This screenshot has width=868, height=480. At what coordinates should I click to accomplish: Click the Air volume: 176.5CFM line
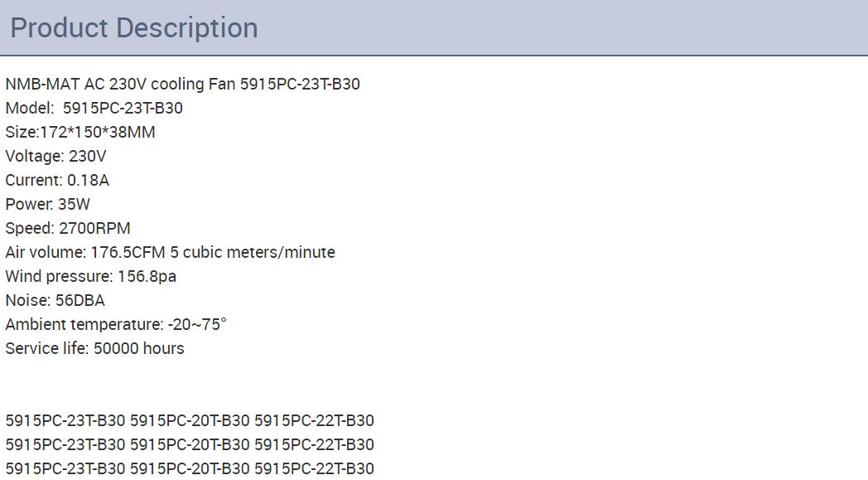[170, 252]
